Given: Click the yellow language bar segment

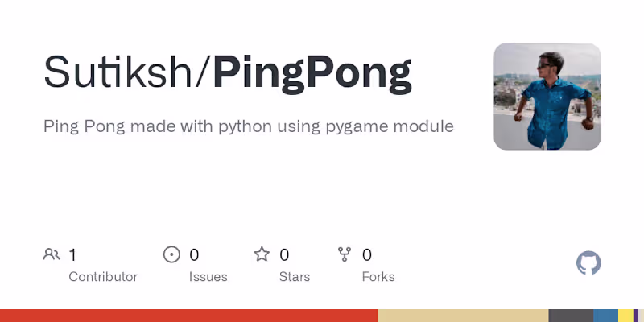Looking at the screenshot, I should (x=625, y=316).
